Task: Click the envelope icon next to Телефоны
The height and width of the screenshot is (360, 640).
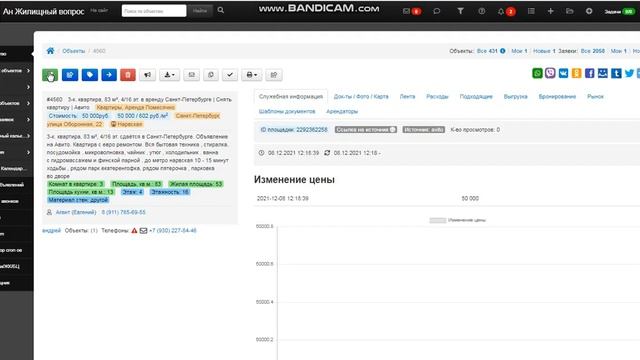Action: pos(143,231)
